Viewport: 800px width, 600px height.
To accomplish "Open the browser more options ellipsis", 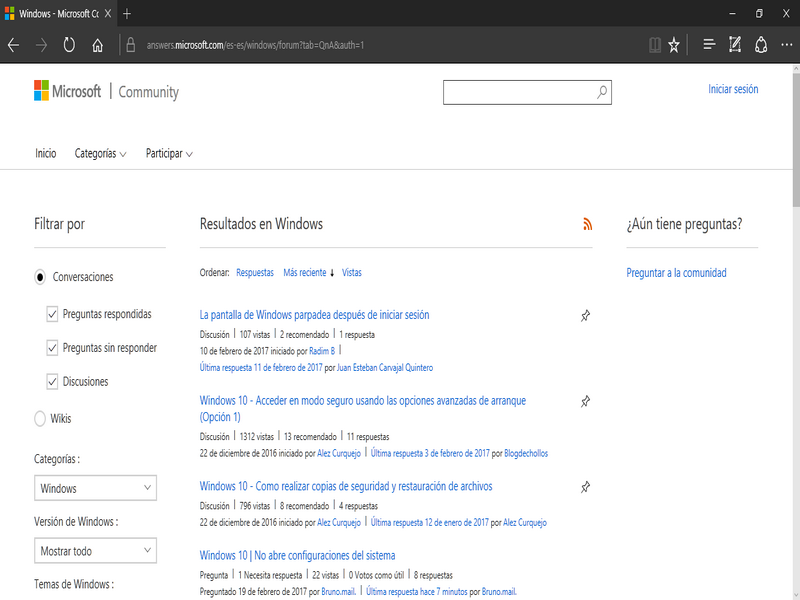I will pos(787,45).
